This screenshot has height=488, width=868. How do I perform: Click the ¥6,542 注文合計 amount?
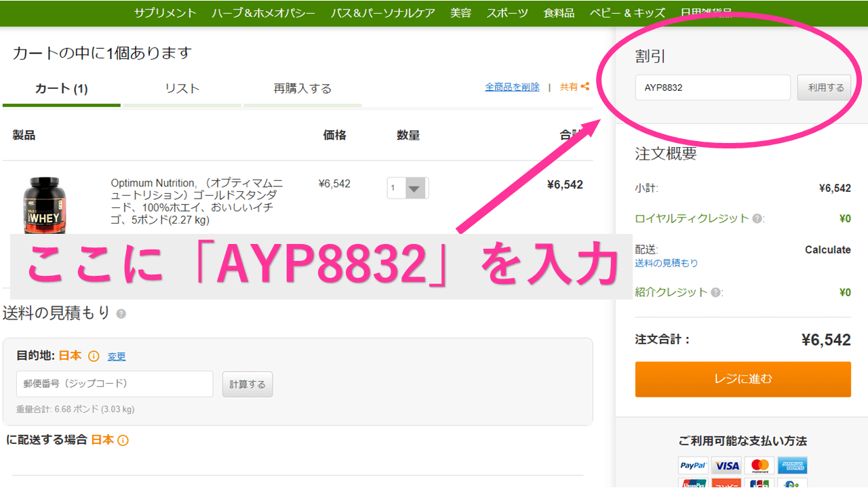point(826,340)
